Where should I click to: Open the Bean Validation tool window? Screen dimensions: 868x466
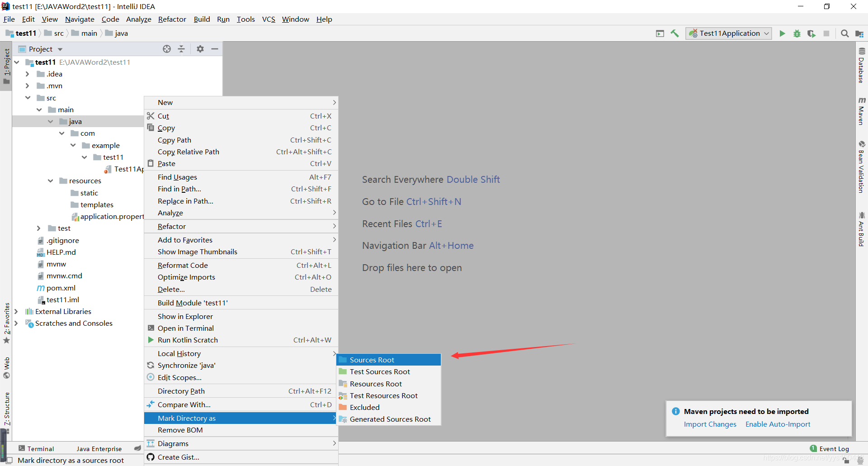coord(862,167)
